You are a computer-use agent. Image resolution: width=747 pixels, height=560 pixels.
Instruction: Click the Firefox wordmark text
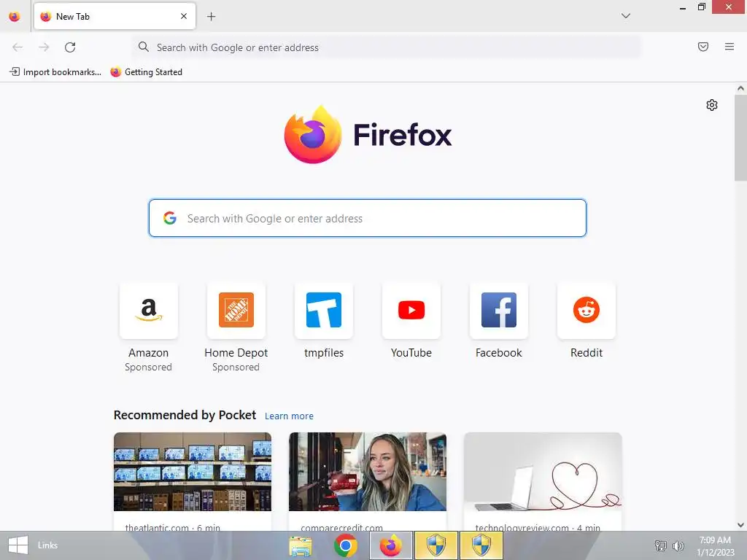point(403,135)
